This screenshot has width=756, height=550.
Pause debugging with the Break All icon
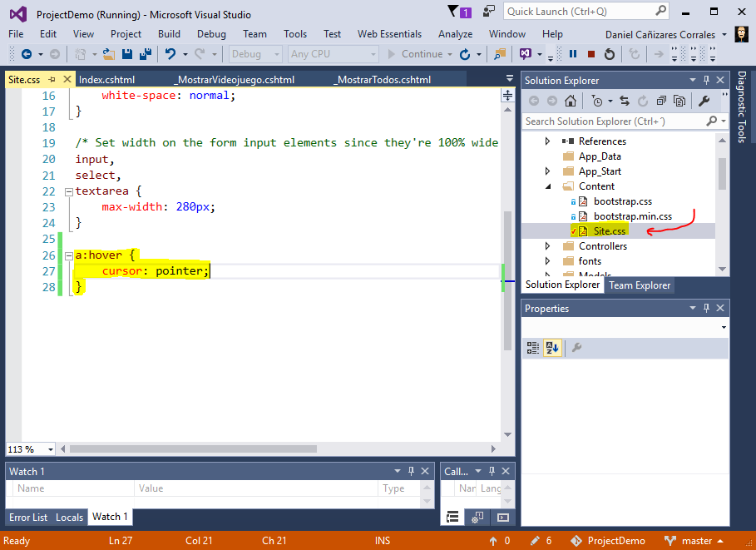click(573, 53)
